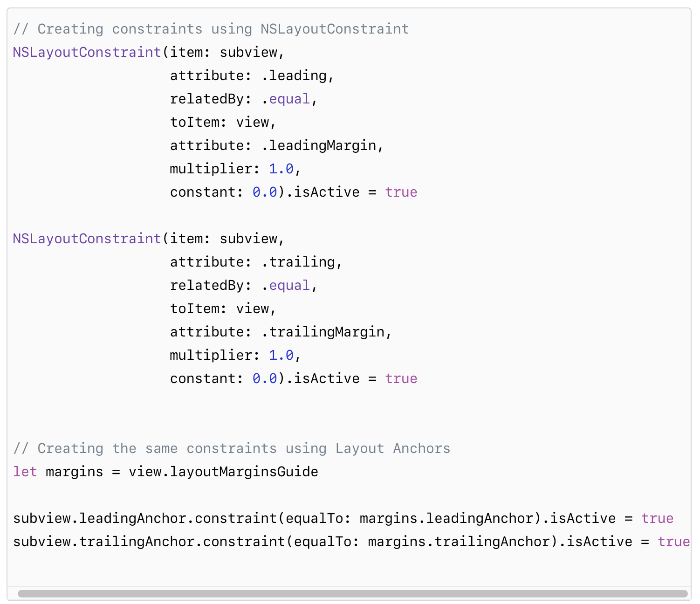Screen dimensions: 700x604
Task: Click second '.equal' relatedBy value
Action: pyautogui.click(x=286, y=285)
